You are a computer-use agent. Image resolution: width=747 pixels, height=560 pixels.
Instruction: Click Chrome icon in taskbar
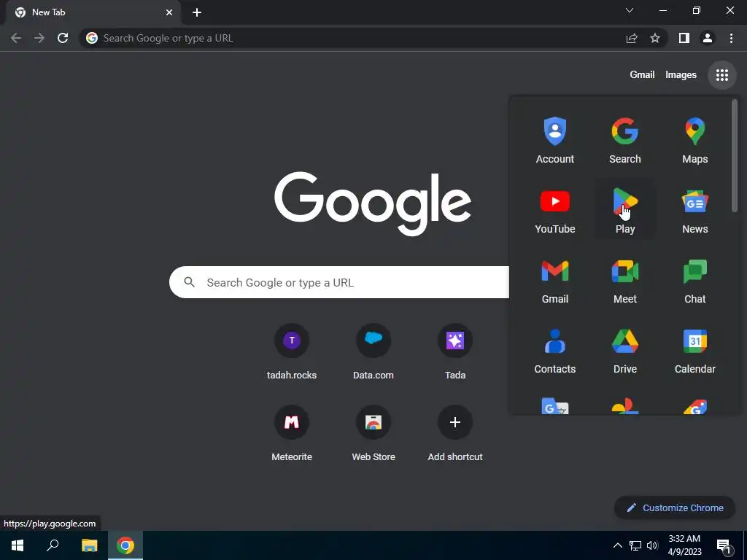tap(125, 545)
